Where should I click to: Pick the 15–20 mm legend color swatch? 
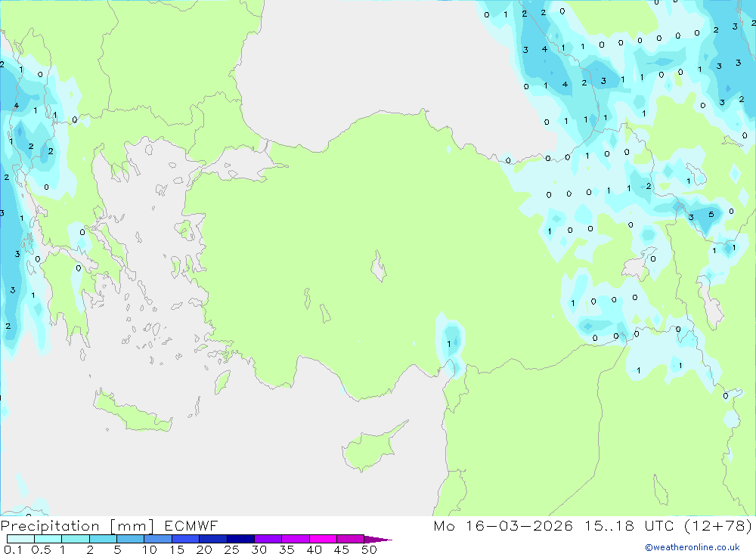point(186,539)
